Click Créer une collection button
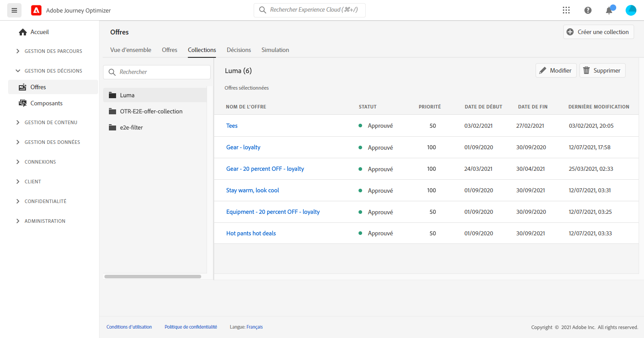Screen dimensions: 644x338 coord(598,32)
